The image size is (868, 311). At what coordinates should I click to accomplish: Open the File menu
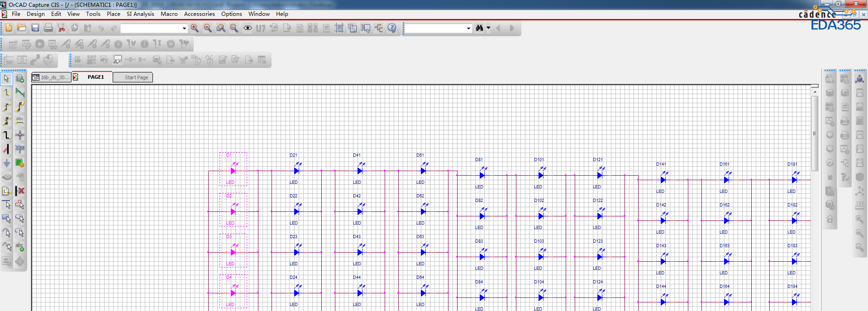(16, 14)
